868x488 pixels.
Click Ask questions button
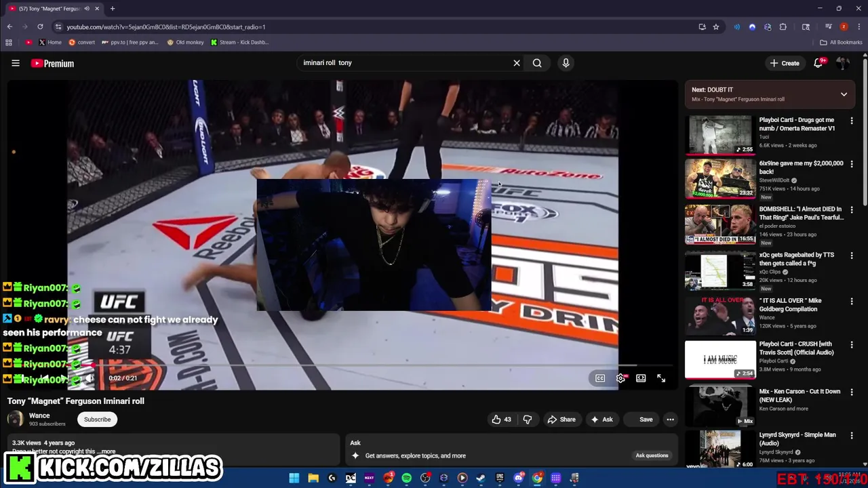(652, 455)
